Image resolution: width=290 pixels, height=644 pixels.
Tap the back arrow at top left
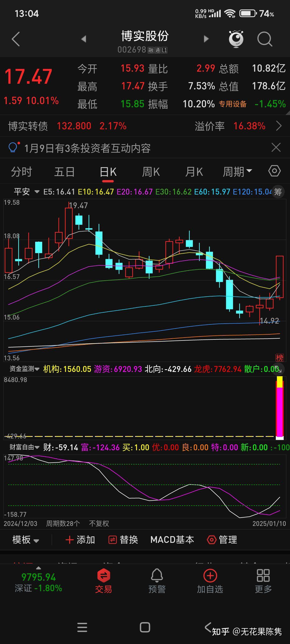pyautogui.click(x=16, y=39)
